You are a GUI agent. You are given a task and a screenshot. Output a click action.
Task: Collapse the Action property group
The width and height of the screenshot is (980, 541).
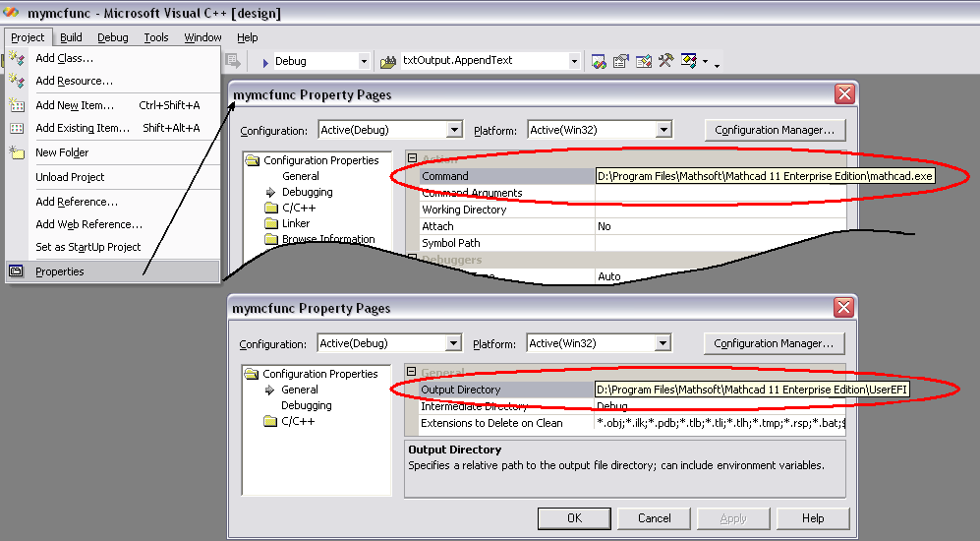(413, 158)
